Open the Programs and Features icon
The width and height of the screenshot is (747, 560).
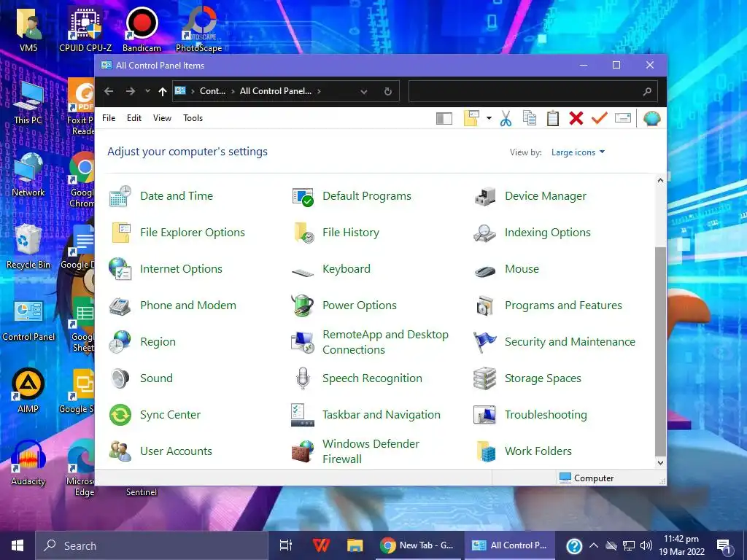click(x=485, y=306)
